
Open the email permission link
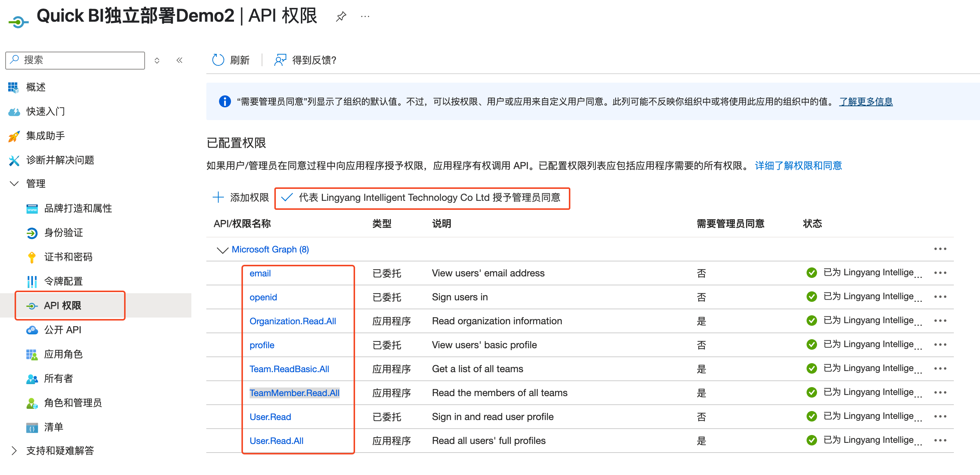click(260, 273)
